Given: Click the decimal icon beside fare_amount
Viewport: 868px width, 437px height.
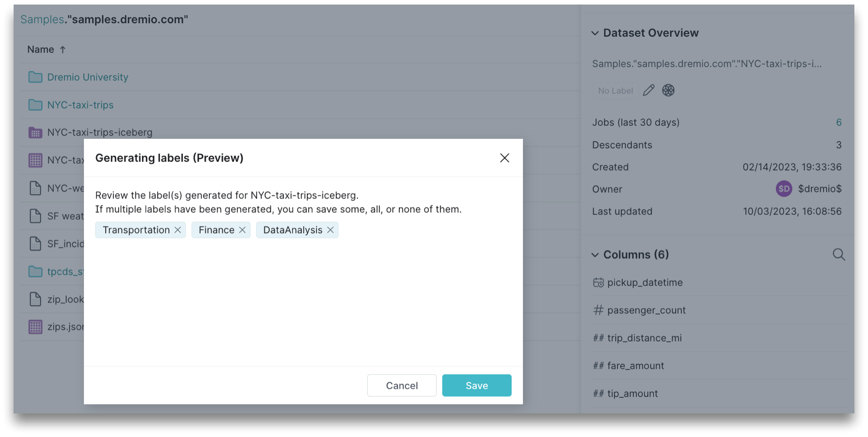Looking at the screenshot, I should pos(598,365).
